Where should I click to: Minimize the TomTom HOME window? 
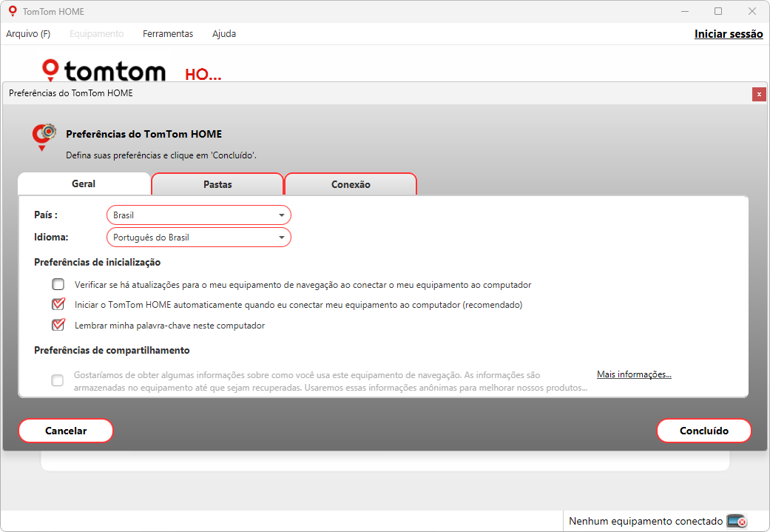point(684,11)
